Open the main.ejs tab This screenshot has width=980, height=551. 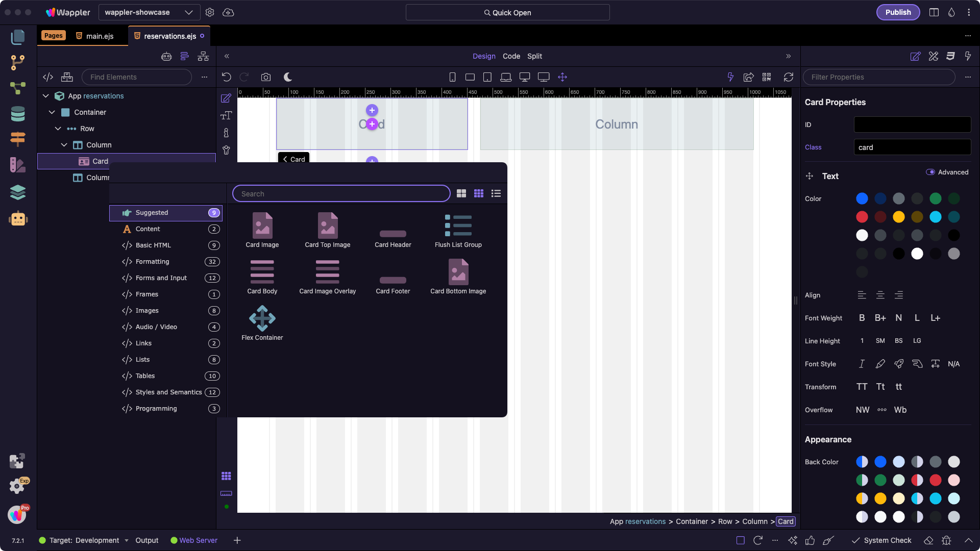click(100, 36)
